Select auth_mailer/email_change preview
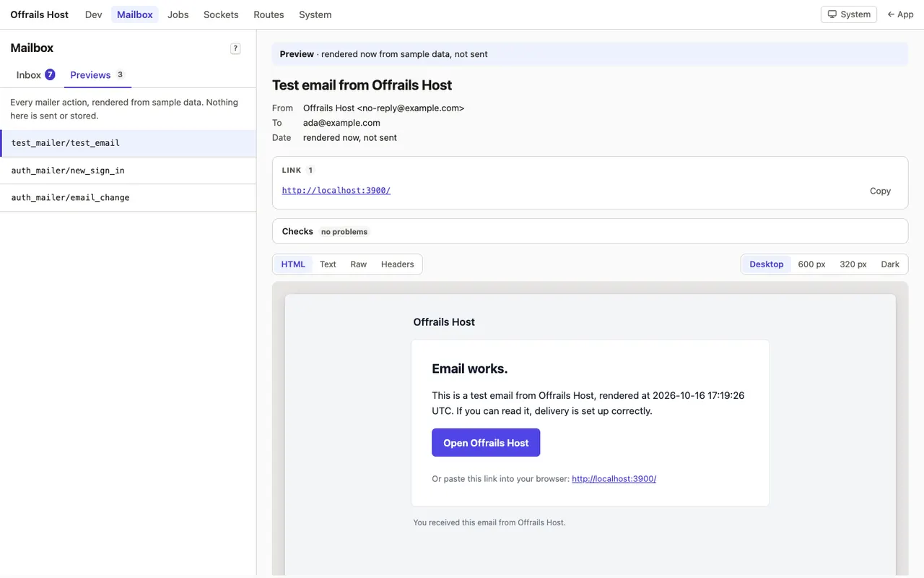The image size is (924, 578). coord(128,197)
